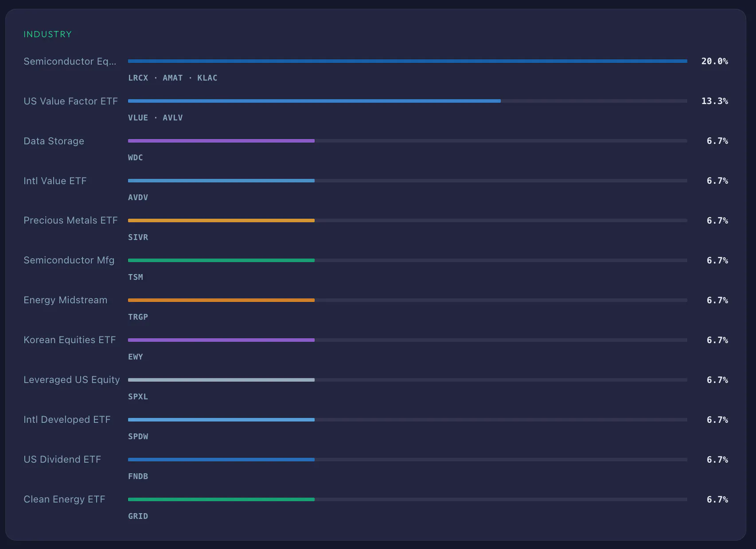Click the Clean Energy ETF allocation bar
Image resolution: width=756 pixels, height=549 pixels.
[221, 499]
